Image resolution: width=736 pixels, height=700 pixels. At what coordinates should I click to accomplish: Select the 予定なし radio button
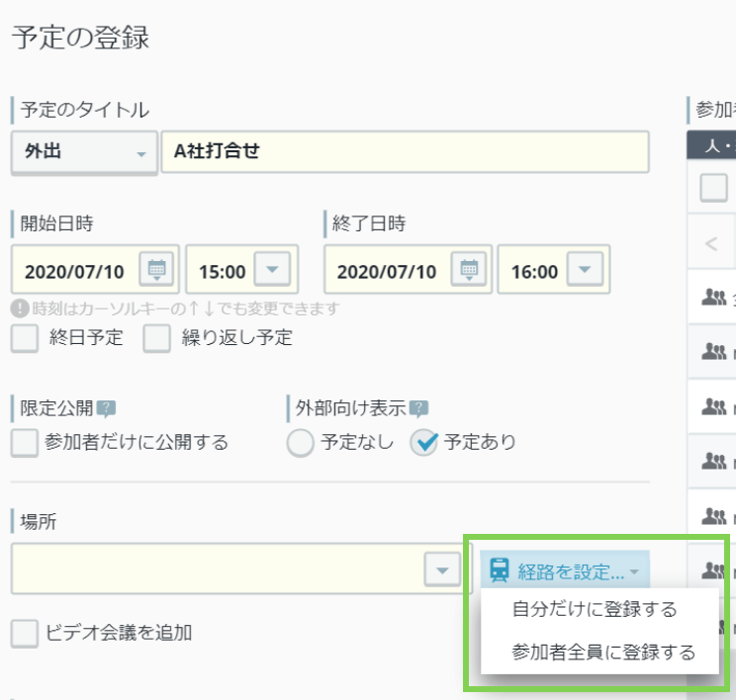click(x=300, y=442)
